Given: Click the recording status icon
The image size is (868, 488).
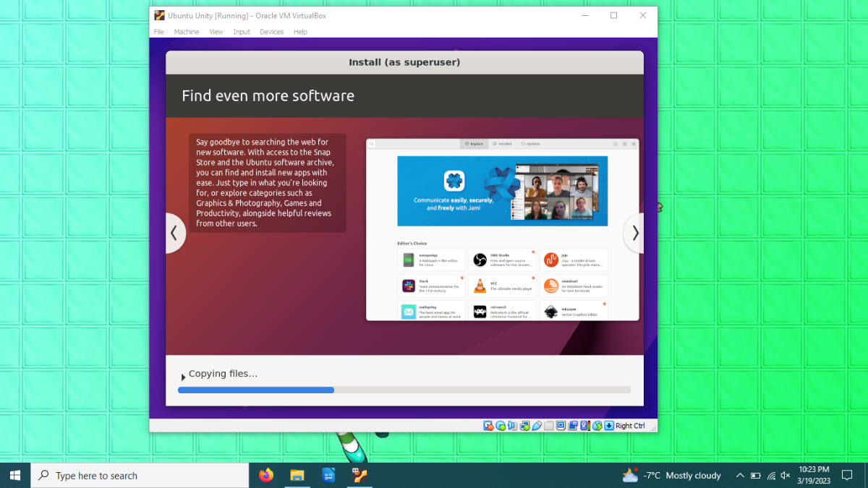Looking at the screenshot, I should click(x=573, y=426).
